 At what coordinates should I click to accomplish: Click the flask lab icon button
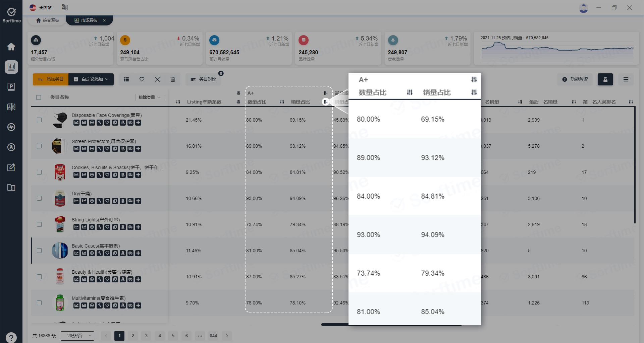coord(605,79)
